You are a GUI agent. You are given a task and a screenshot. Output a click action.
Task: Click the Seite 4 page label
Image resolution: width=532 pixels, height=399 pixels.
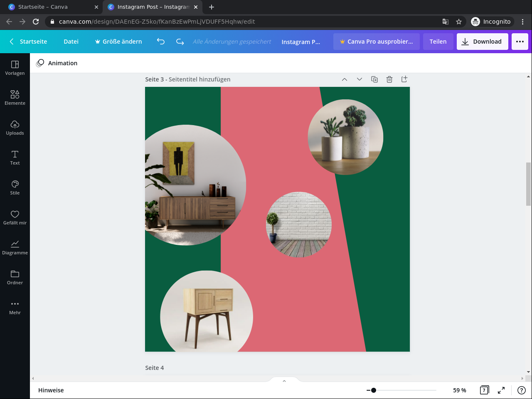coord(155,368)
